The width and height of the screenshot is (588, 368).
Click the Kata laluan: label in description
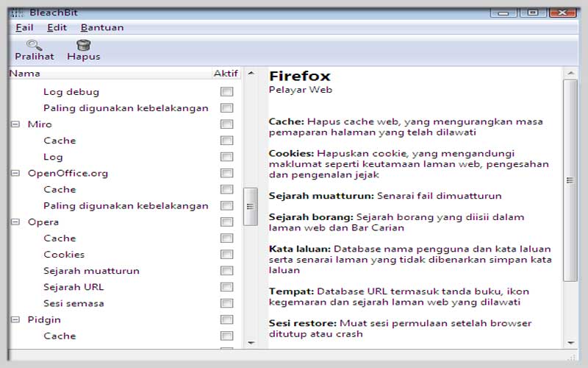[x=300, y=249]
